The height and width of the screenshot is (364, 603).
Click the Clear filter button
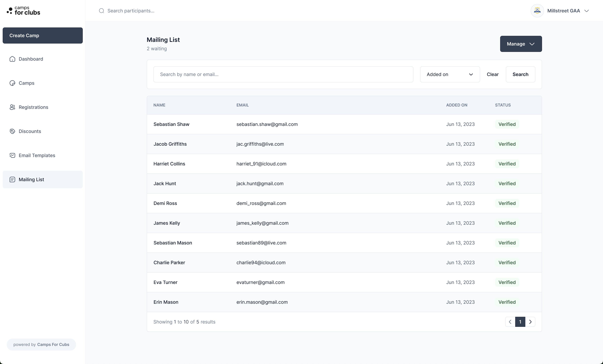492,74
